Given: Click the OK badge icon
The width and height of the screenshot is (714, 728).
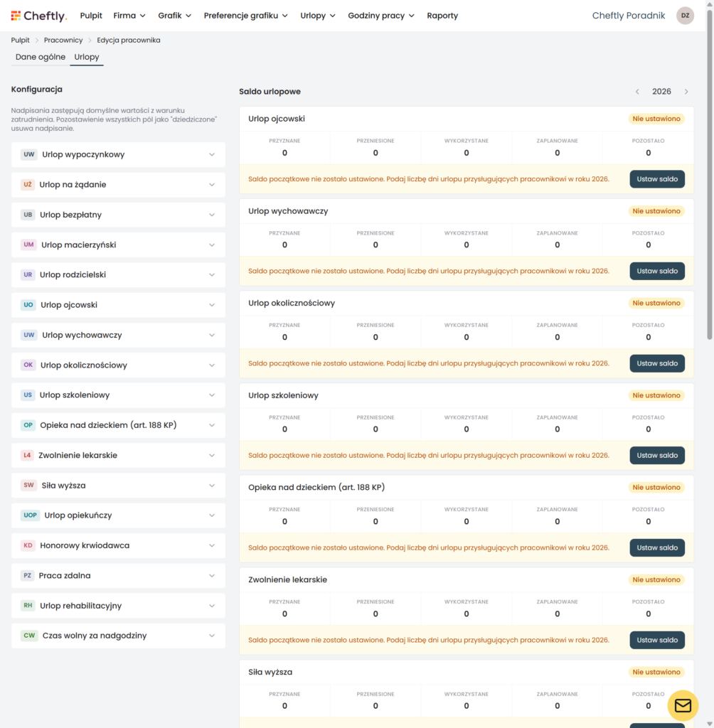Looking at the screenshot, I should (28, 365).
